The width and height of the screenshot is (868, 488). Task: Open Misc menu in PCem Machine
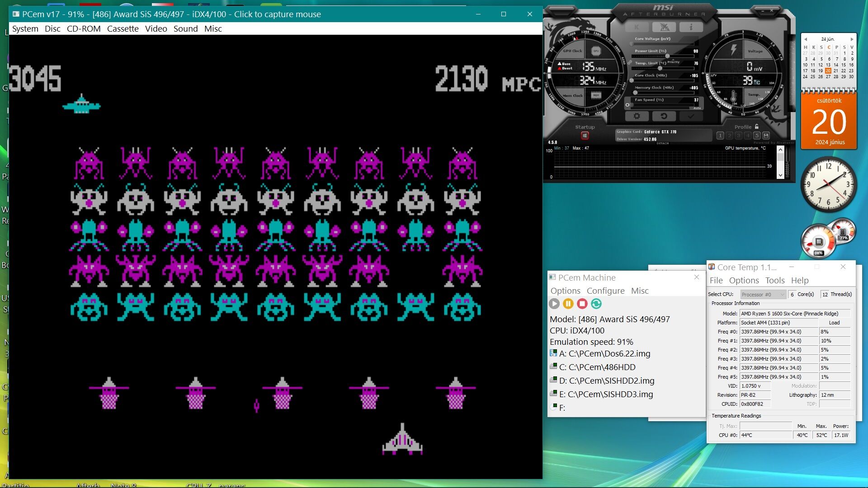640,291
